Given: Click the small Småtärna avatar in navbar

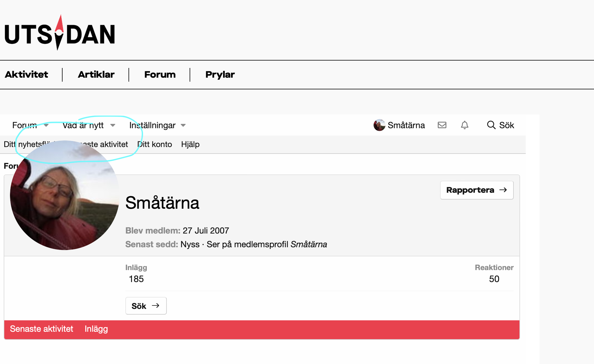Looking at the screenshot, I should [379, 125].
